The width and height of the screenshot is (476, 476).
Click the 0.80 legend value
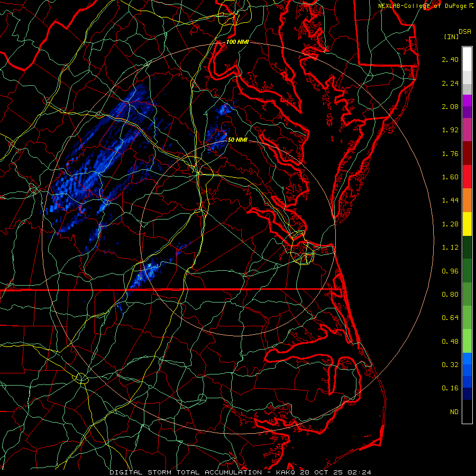point(450,295)
